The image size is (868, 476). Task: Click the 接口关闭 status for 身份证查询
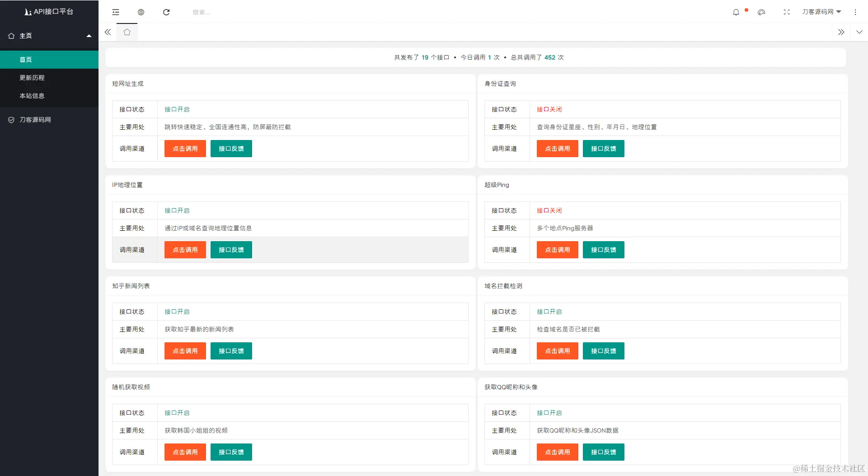(549, 109)
